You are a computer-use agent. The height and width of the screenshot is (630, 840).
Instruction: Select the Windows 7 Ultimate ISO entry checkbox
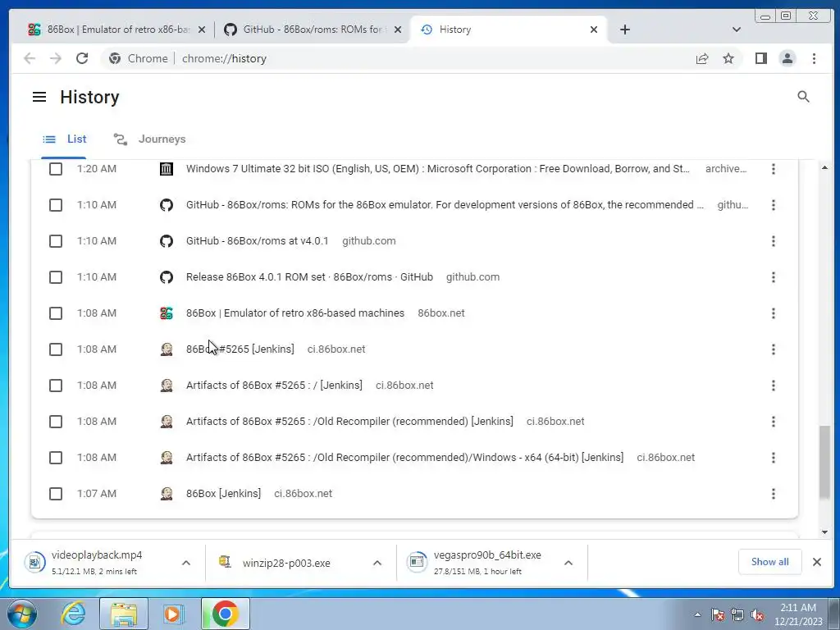click(x=56, y=169)
